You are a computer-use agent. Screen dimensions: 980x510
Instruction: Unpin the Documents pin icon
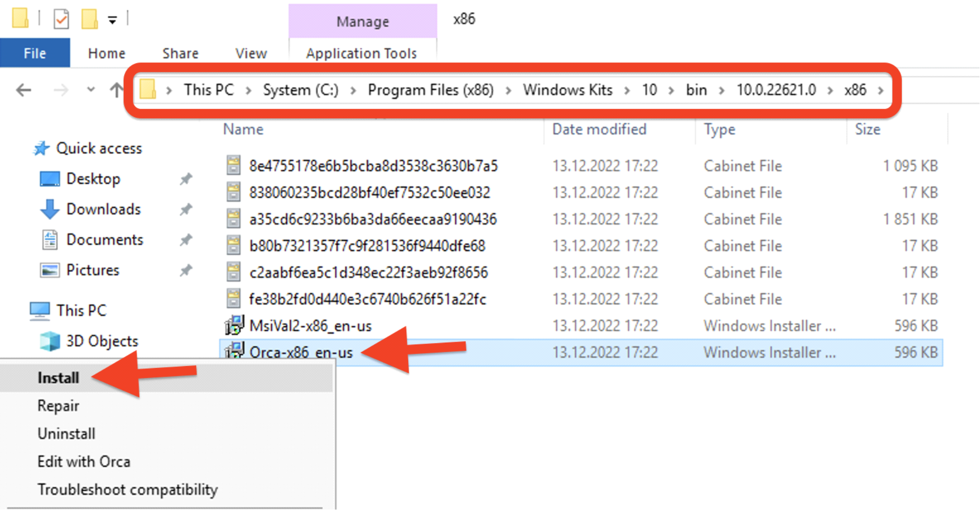[186, 240]
